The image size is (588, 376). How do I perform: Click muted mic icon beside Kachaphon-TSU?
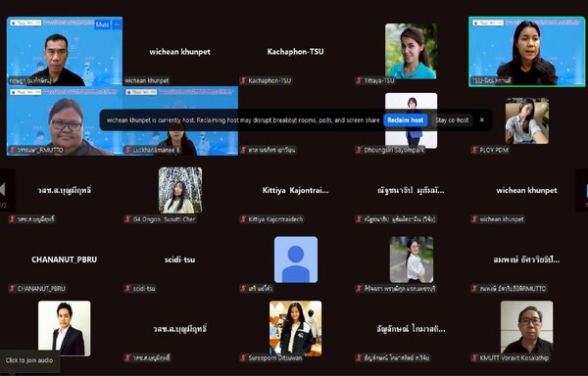point(243,80)
